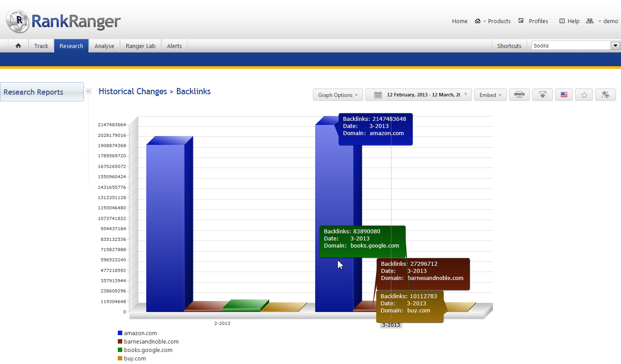Collapse the Research Reports side panel arrow
This screenshot has width=621, height=364.
(88, 91)
